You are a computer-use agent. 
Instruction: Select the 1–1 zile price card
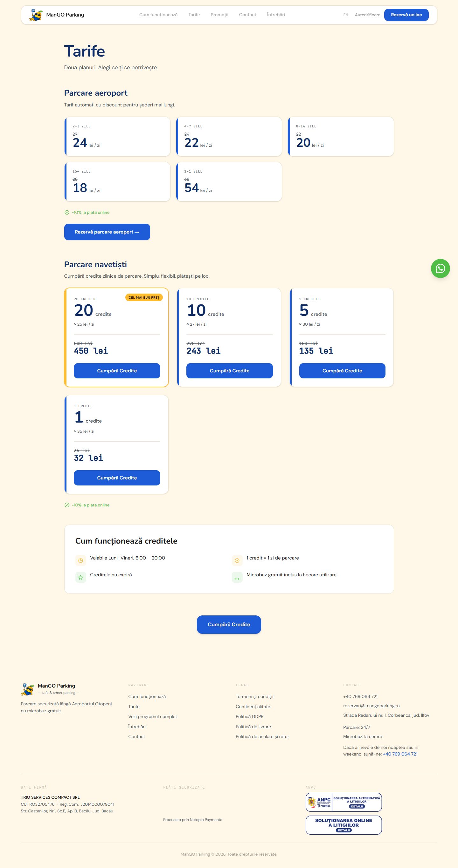point(229,182)
